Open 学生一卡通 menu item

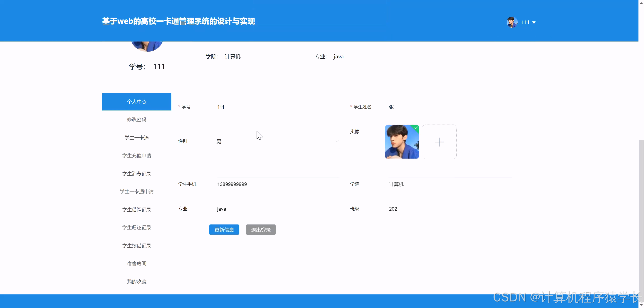(x=137, y=137)
